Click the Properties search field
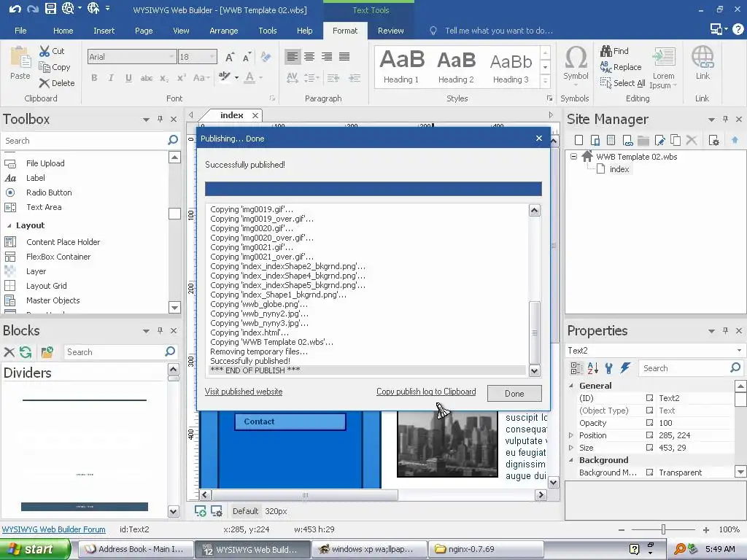The width and height of the screenshot is (747, 560). [684, 368]
